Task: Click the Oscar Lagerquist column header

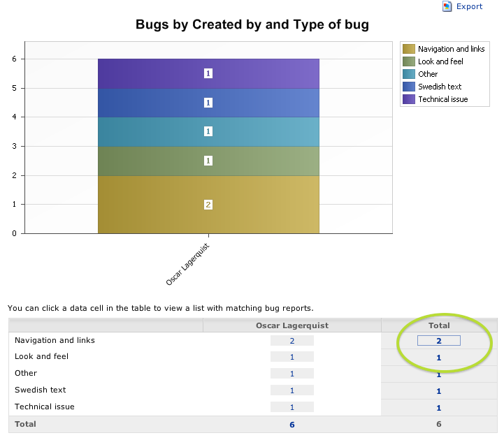Action: coord(292,325)
